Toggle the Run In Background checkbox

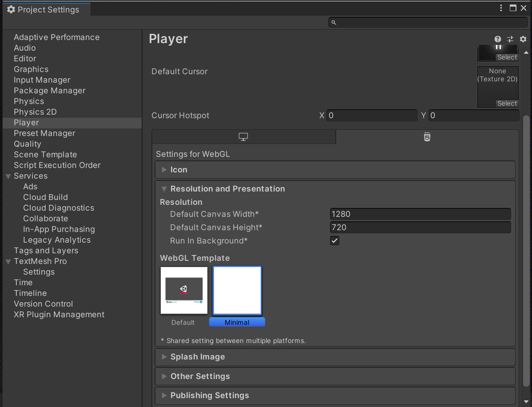(334, 241)
